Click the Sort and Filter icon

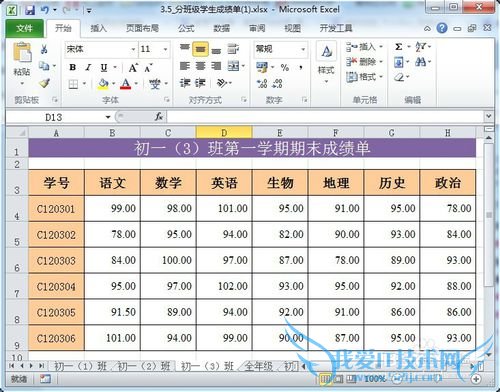420,47
